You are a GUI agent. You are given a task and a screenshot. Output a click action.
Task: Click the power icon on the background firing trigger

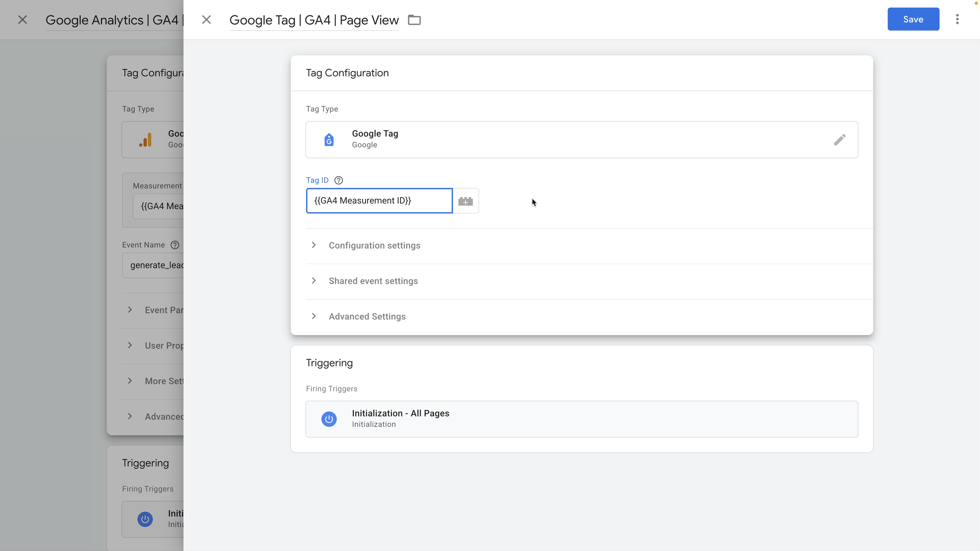145,519
